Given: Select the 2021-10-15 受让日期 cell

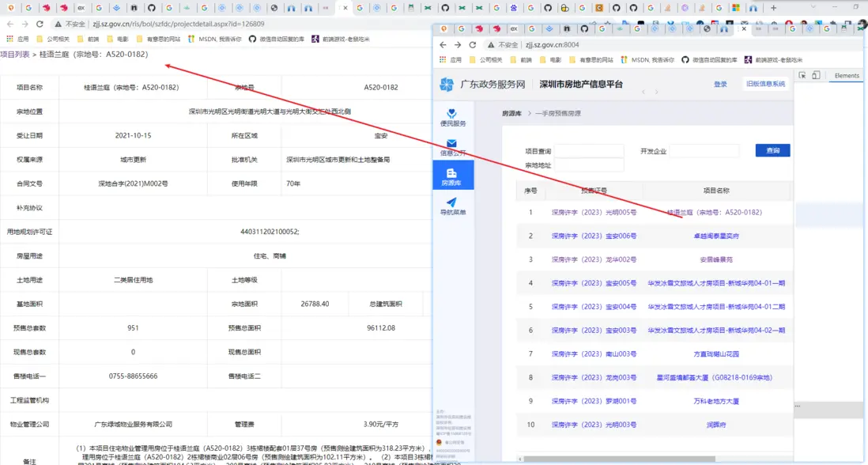Looking at the screenshot, I should tap(133, 136).
